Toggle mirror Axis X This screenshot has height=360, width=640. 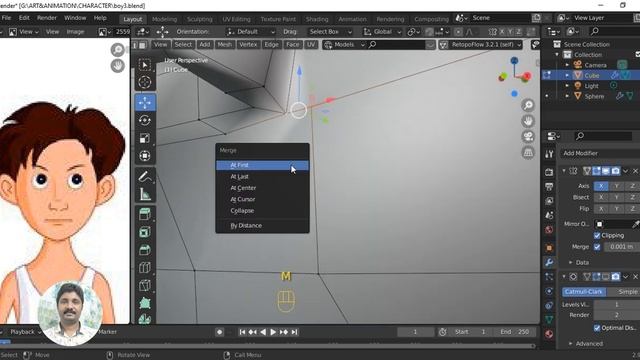tap(601, 186)
